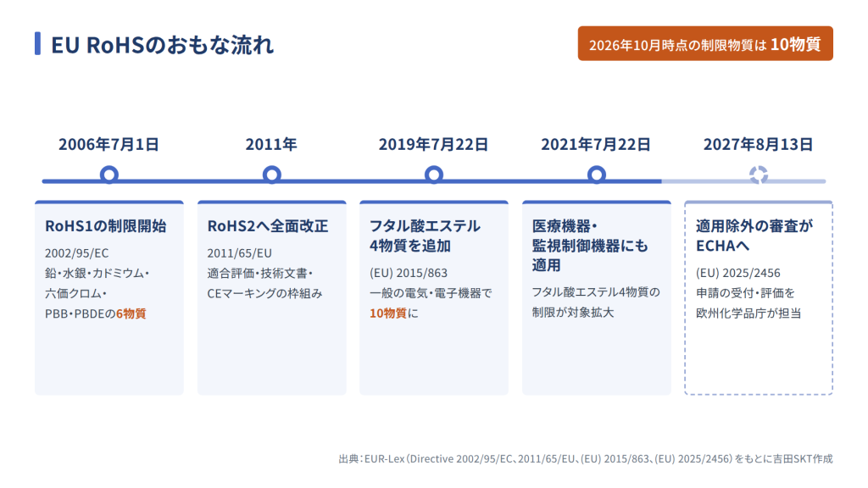Click the heading RoHS1の制限開始
This screenshot has height=488, width=868.
[x=106, y=226]
